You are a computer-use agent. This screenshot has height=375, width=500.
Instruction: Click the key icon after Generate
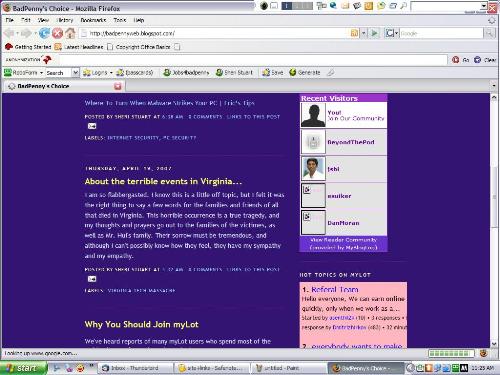coord(330,72)
